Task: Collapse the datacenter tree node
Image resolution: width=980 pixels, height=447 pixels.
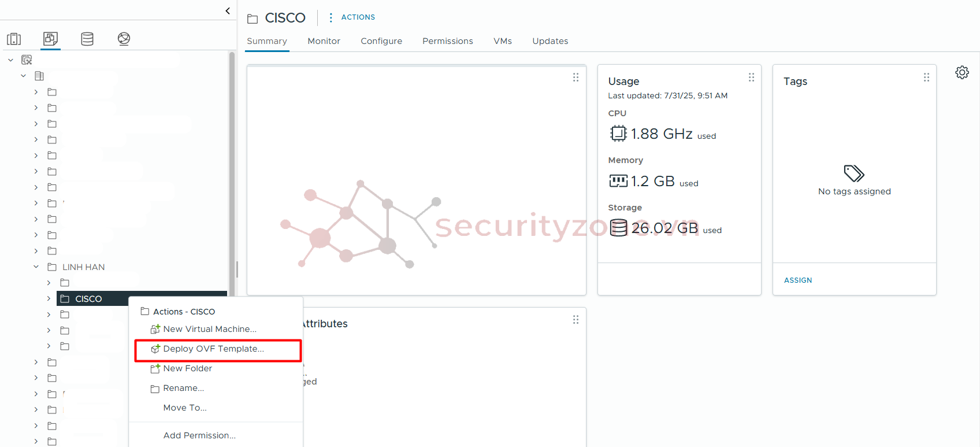Action: (x=23, y=76)
